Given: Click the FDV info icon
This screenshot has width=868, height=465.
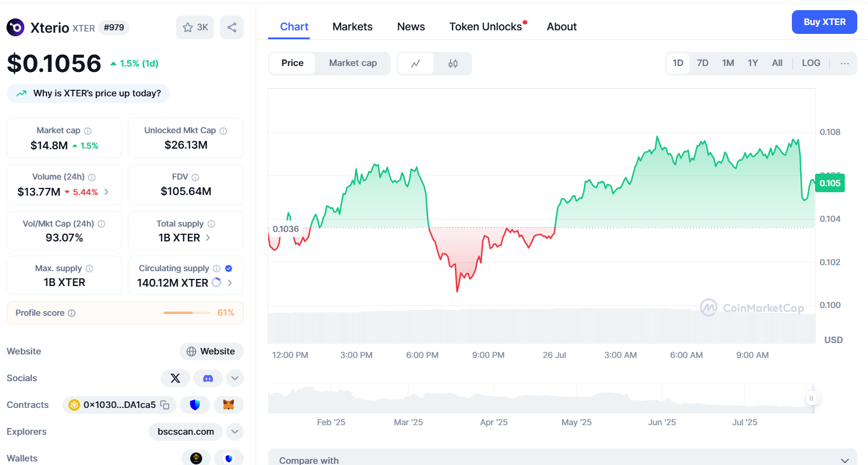Looking at the screenshot, I should click(x=196, y=177).
